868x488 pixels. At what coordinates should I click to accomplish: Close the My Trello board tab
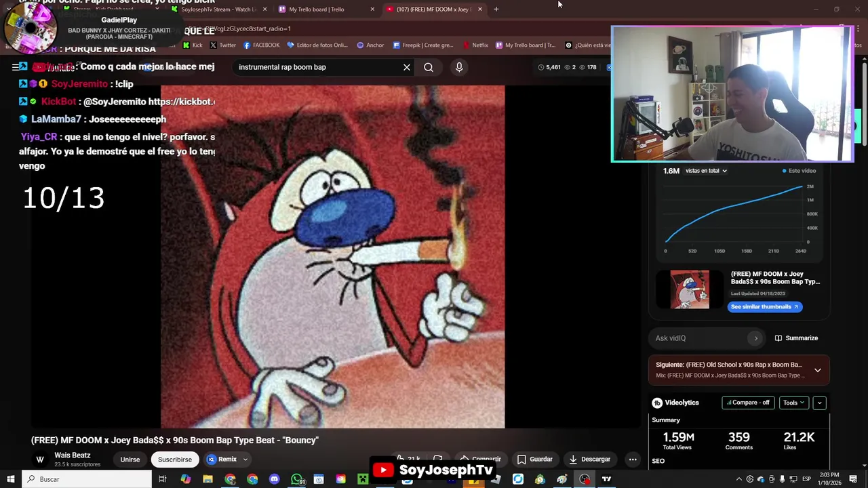click(372, 9)
